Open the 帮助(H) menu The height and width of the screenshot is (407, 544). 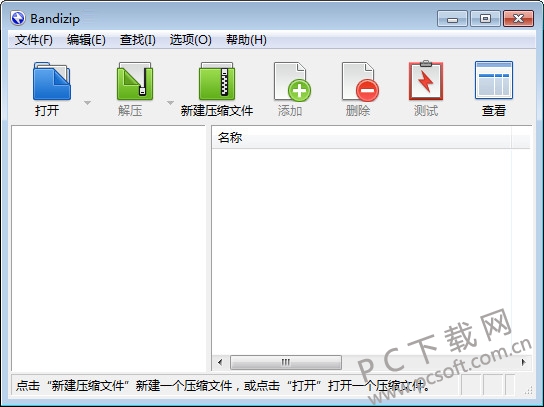click(x=246, y=40)
